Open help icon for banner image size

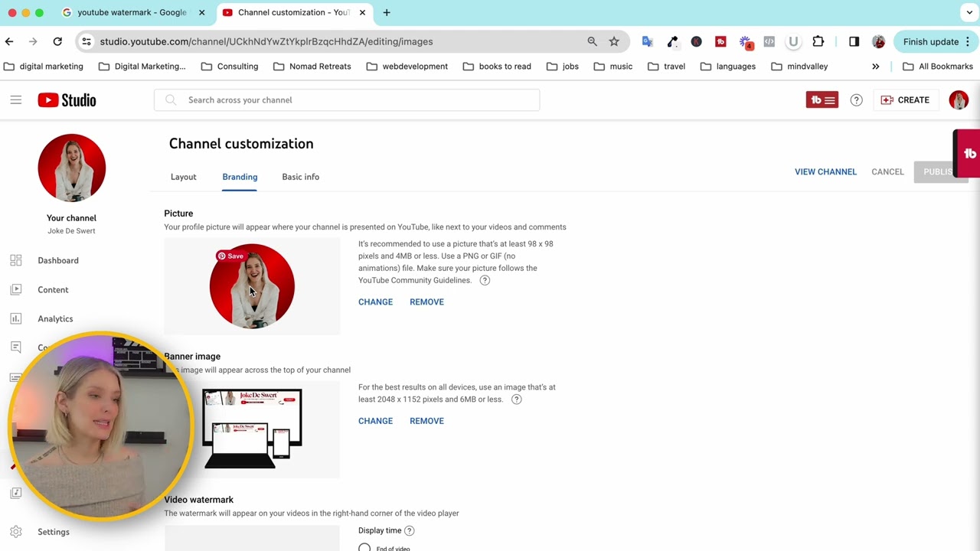coord(516,399)
